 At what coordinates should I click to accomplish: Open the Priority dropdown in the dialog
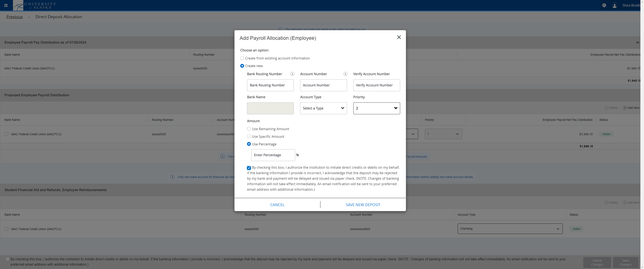click(376, 108)
